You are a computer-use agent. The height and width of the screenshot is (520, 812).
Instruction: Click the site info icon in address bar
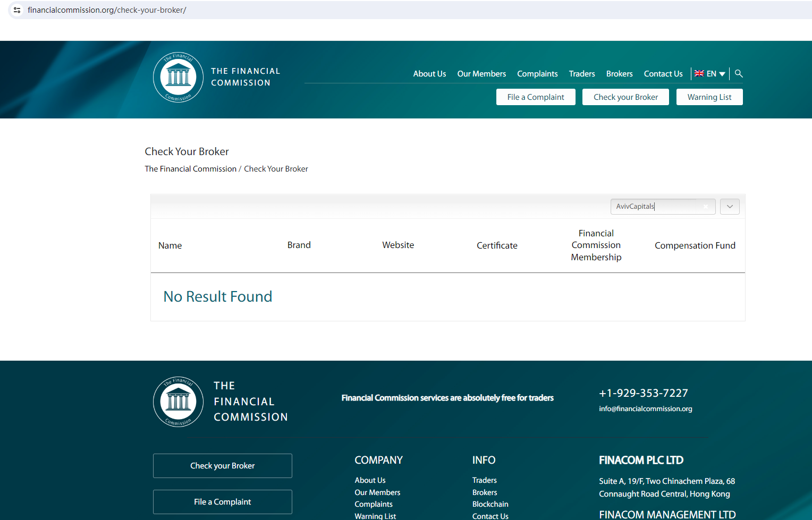coord(17,10)
